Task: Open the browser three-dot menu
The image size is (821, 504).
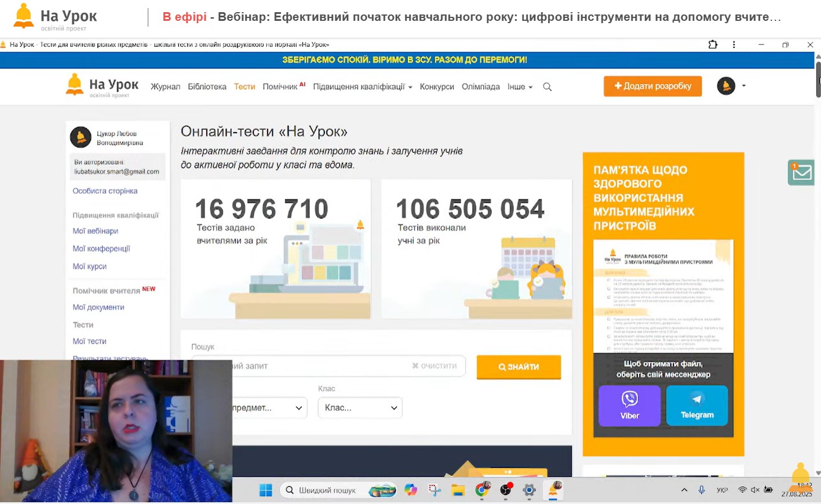Action: click(734, 45)
